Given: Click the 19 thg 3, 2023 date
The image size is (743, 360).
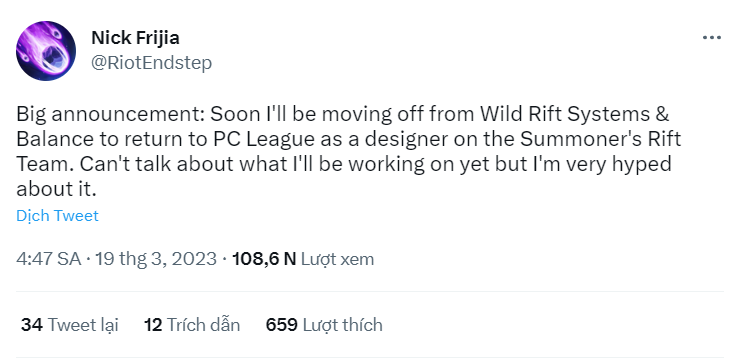Looking at the screenshot, I should click(156, 259).
